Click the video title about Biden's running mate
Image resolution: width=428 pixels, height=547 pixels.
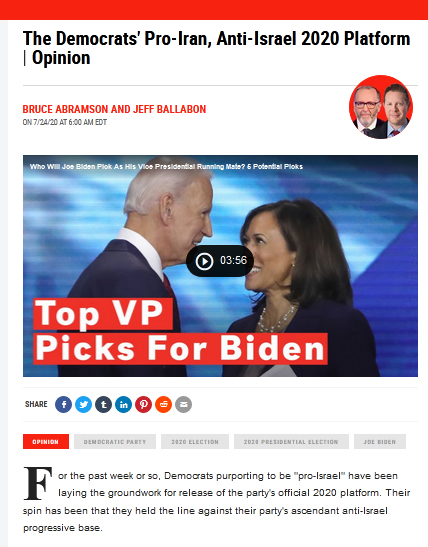(166, 166)
